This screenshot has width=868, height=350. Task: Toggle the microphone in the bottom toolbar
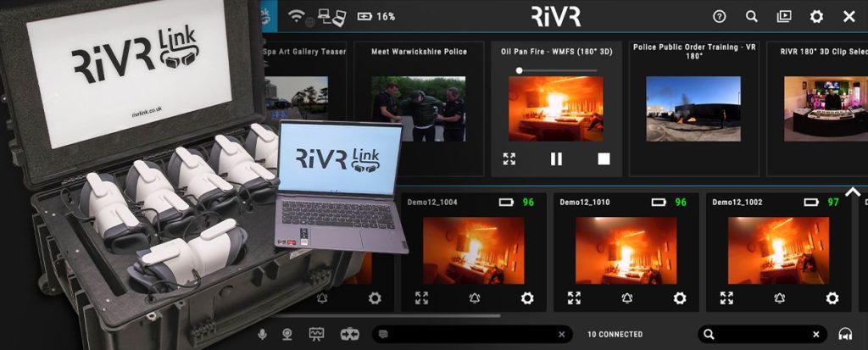(x=262, y=334)
